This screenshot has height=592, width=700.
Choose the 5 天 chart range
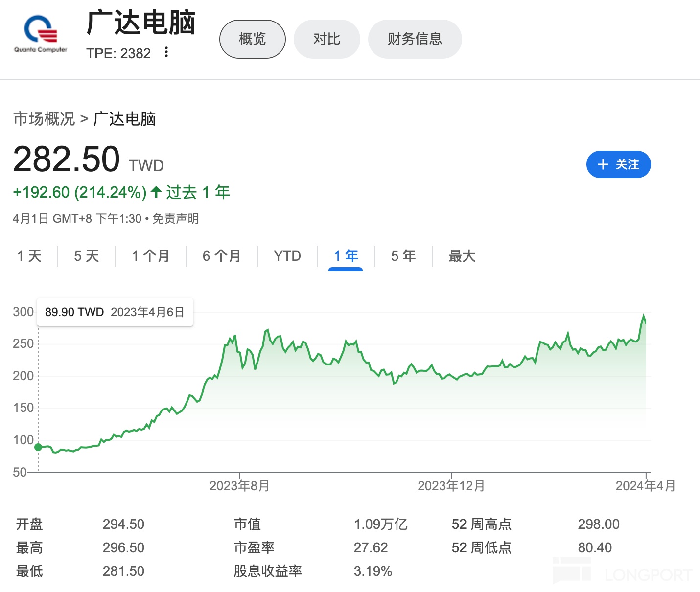point(87,256)
